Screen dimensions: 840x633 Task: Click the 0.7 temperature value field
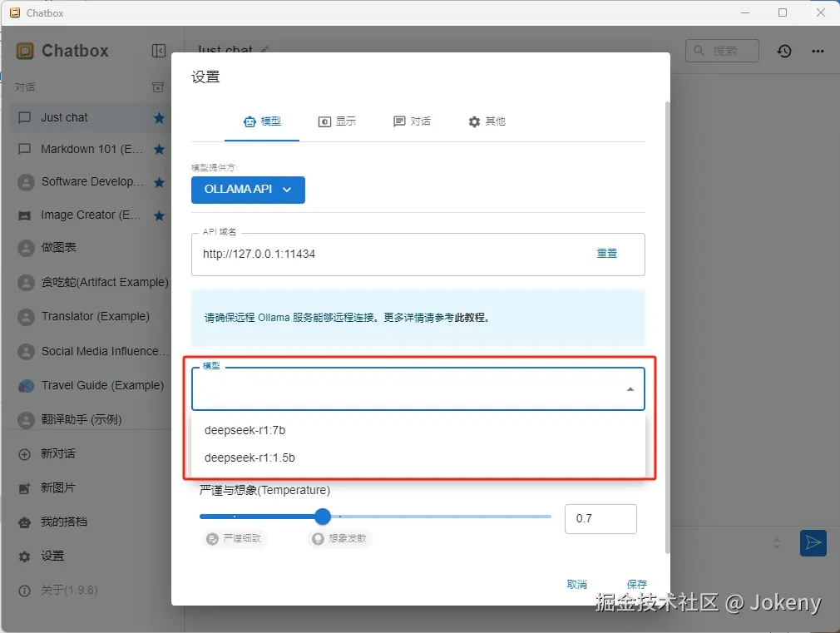tap(600, 519)
